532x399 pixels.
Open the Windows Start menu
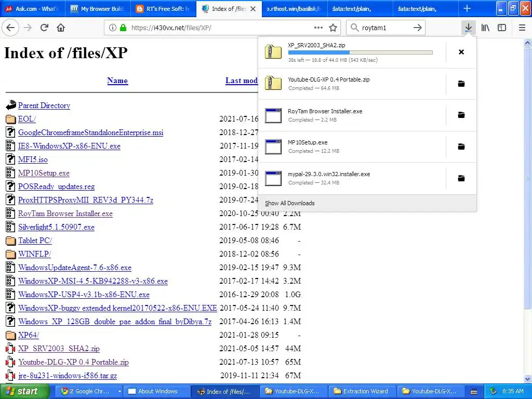point(24,391)
